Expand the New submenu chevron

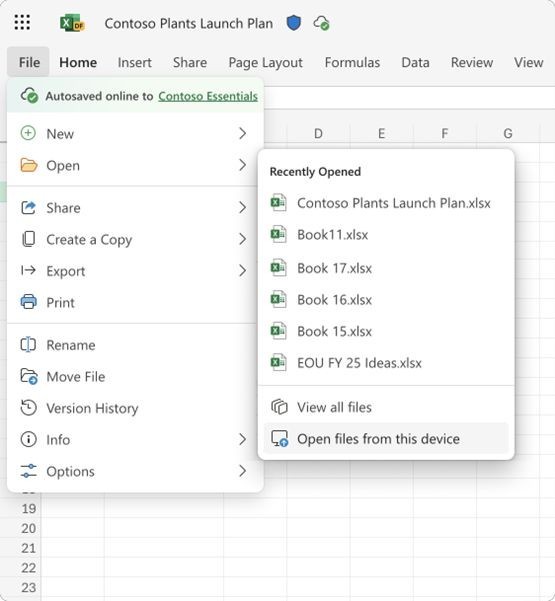tap(242, 134)
